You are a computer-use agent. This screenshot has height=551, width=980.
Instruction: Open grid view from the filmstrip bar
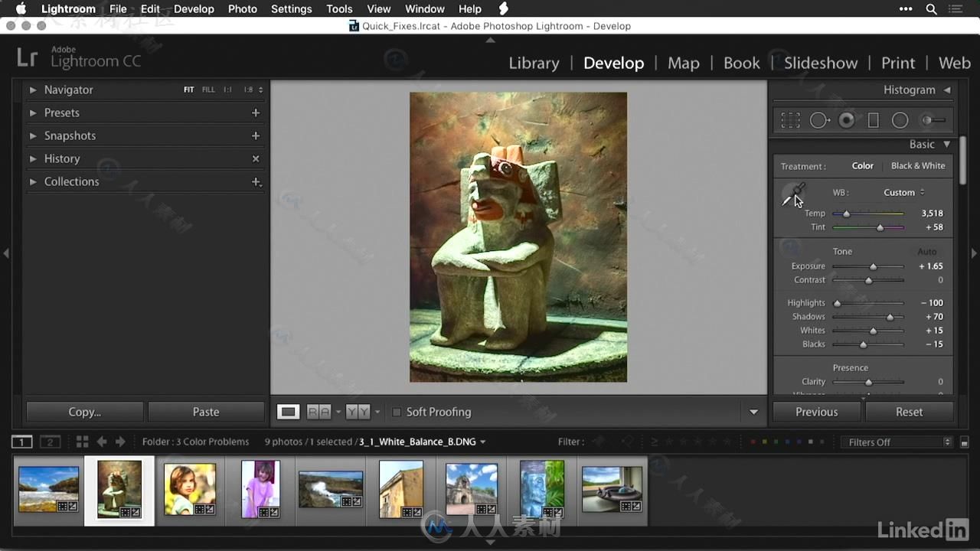tap(82, 442)
